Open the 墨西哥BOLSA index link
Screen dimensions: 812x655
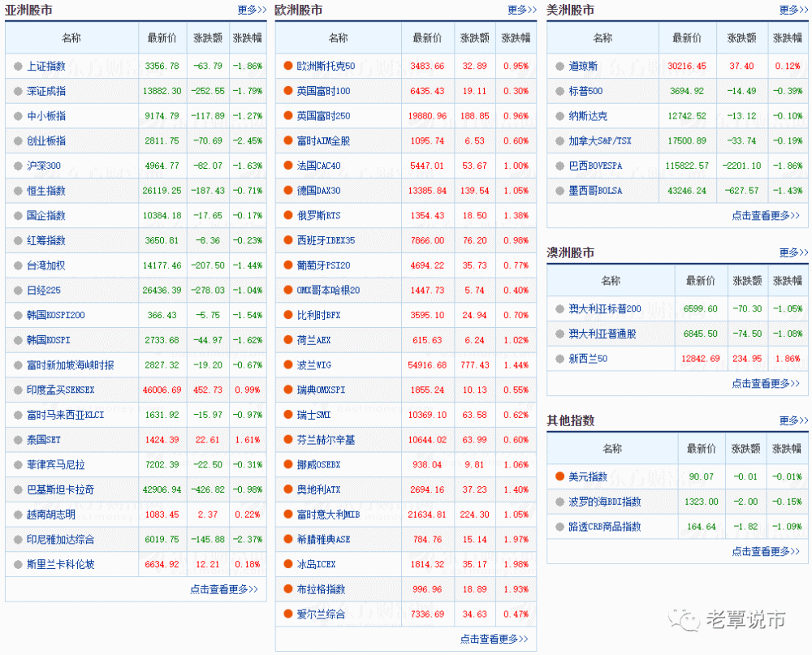(595, 191)
